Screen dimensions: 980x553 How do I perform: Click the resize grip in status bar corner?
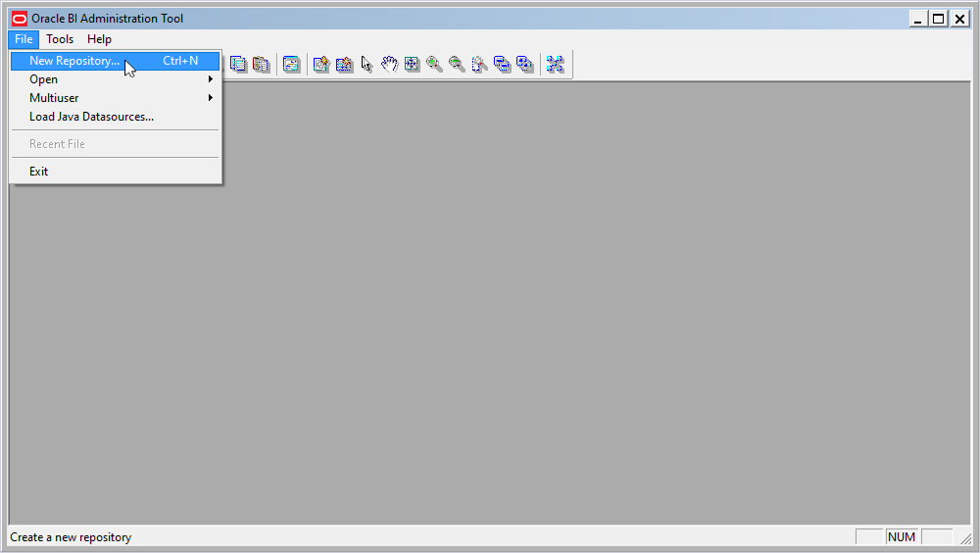(x=965, y=538)
